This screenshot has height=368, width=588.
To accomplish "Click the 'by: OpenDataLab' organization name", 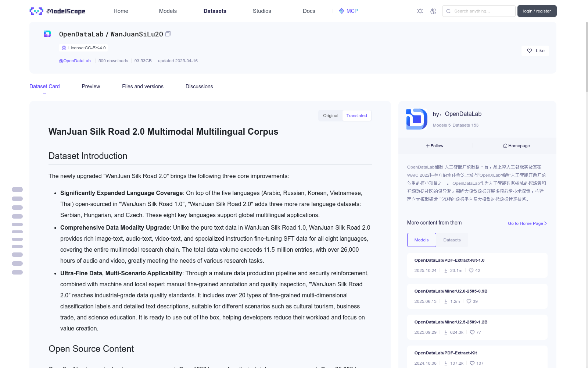I will pyautogui.click(x=457, y=114).
